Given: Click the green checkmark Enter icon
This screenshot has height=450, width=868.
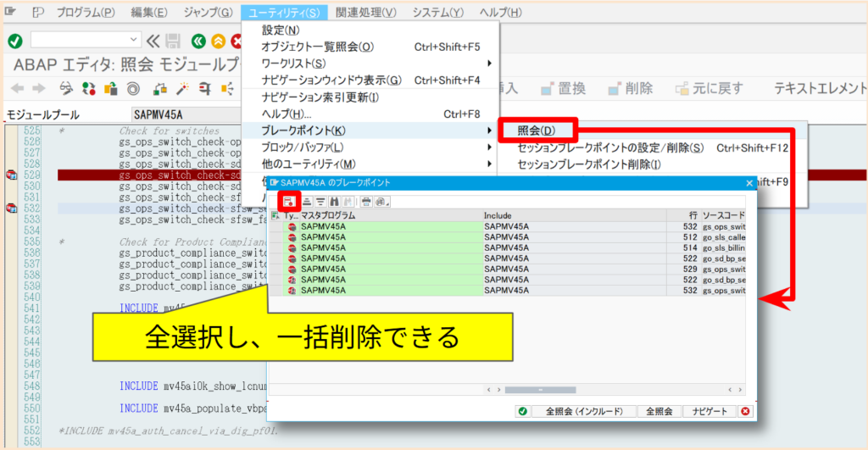Looking at the screenshot, I should (x=15, y=41).
